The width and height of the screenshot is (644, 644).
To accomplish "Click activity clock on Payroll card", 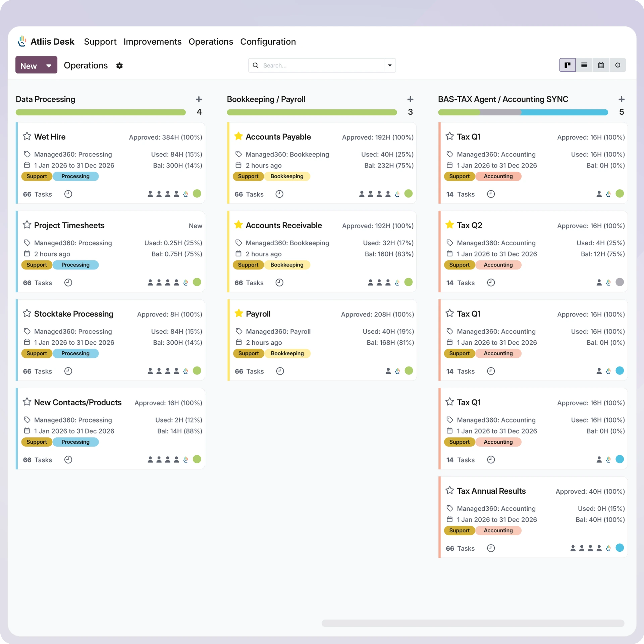I will [x=280, y=371].
